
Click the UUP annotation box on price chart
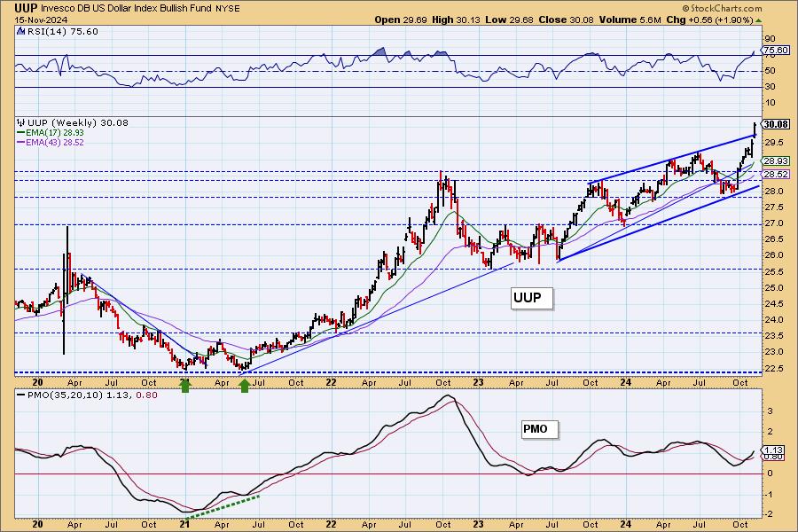click(531, 298)
